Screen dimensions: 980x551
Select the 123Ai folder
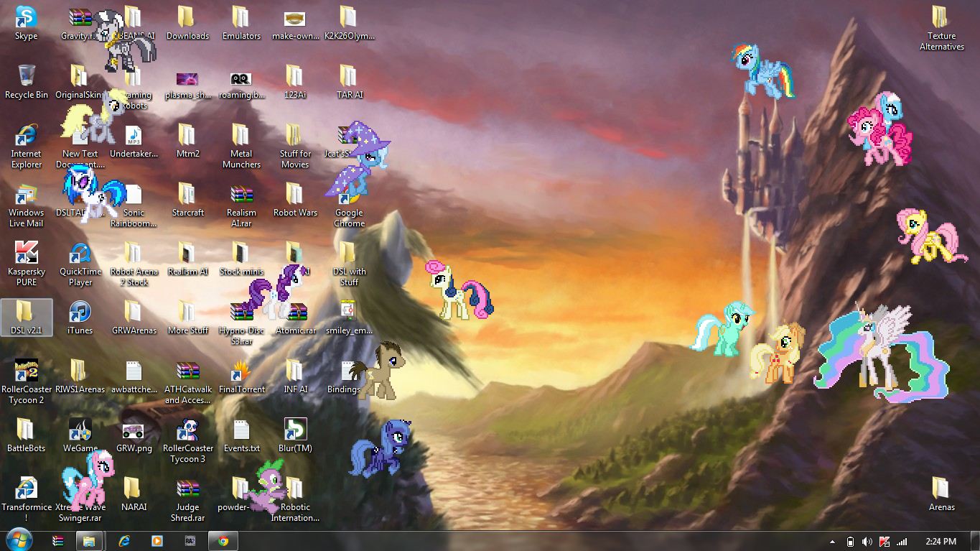tap(295, 82)
